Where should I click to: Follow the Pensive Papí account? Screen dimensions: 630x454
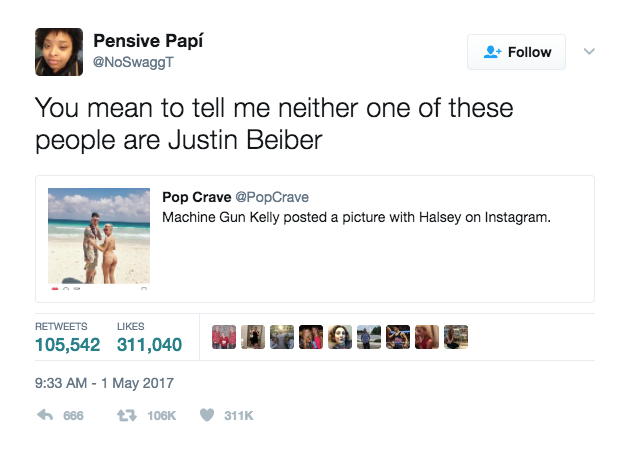click(516, 52)
